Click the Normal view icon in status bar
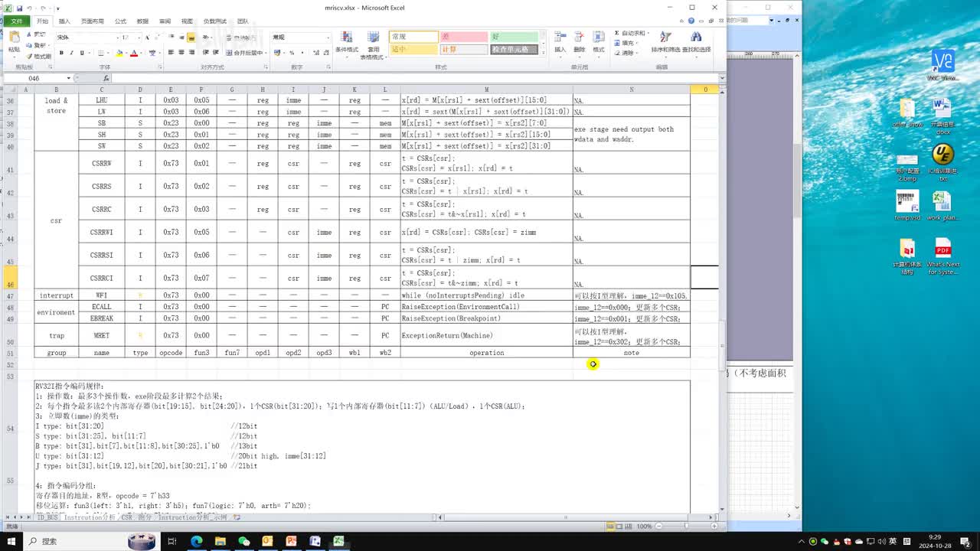The height and width of the screenshot is (551, 980). 610,527
